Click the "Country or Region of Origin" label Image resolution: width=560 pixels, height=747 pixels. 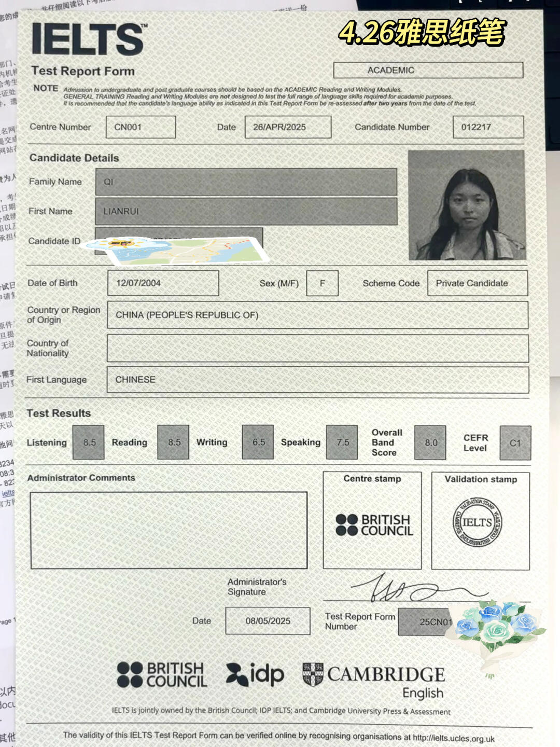[63, 315]
